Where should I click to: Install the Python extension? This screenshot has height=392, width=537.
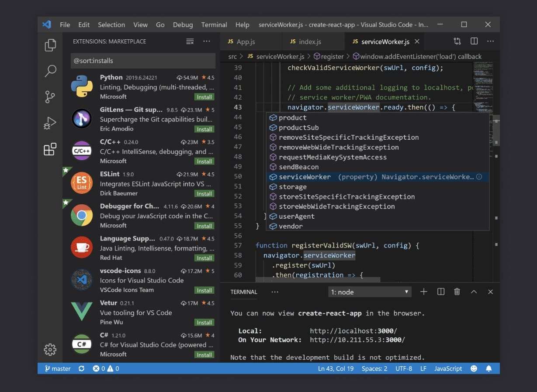tap(204, 97)
